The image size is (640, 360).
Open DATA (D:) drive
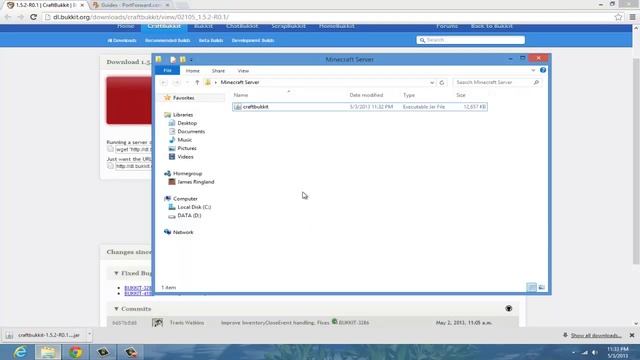pyautogui.click(x=189, y=216)
